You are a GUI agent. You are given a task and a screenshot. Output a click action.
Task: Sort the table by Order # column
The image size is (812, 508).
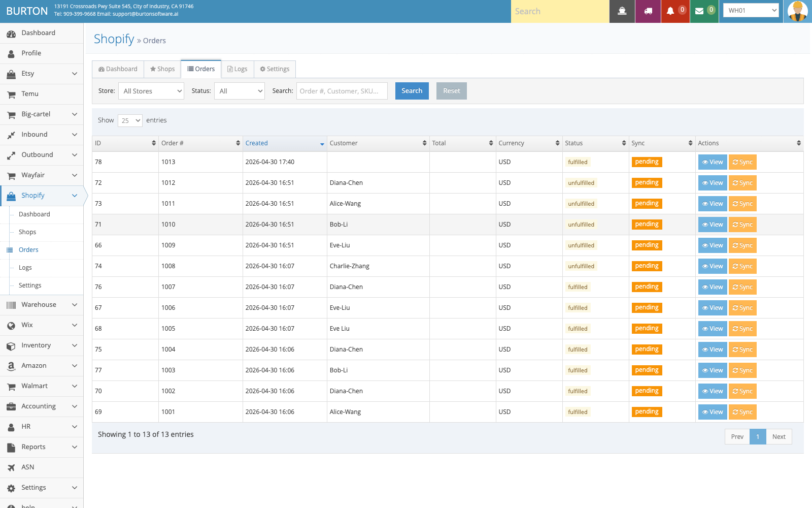click(x=200, y=143)
